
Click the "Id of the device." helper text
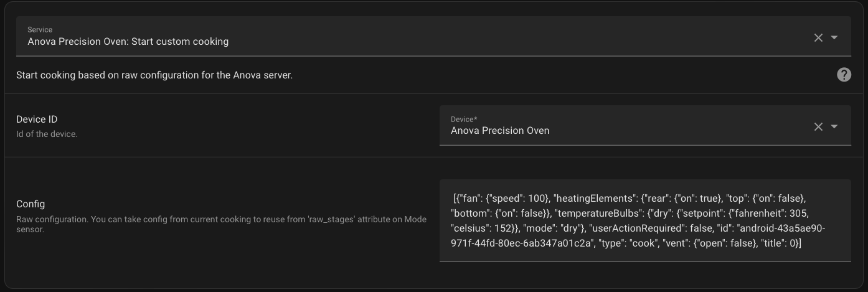[x=47, y=134]
